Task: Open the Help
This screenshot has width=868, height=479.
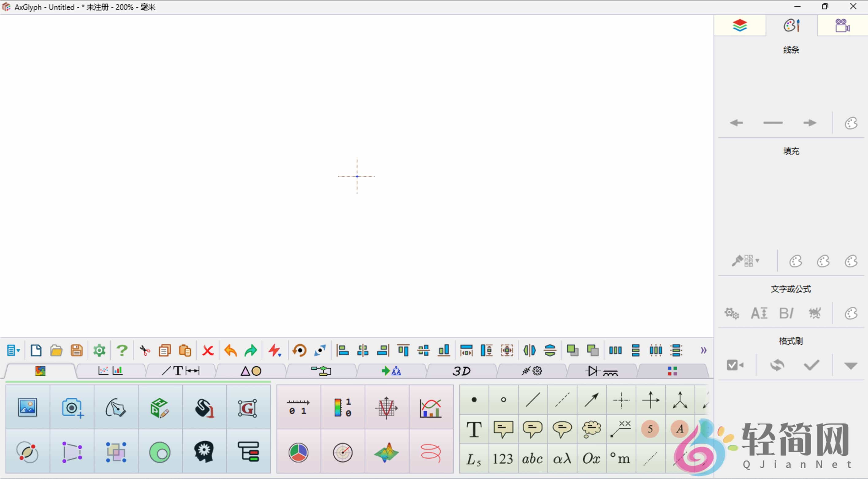Action: point(122,350)
